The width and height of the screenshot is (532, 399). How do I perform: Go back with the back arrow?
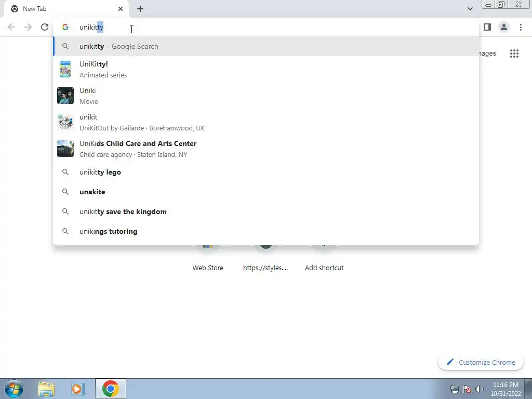11,27
